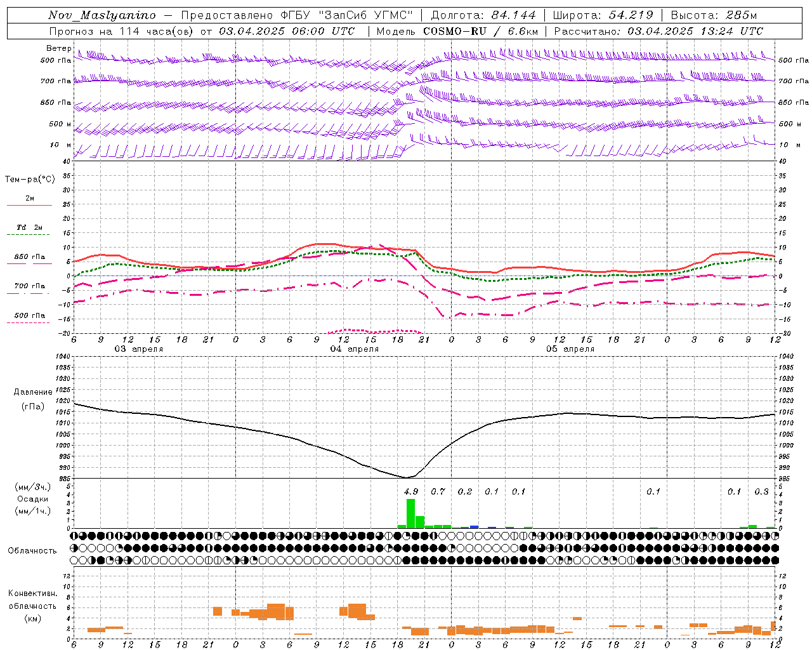Click the 'Td 2м' dew point legend entry
Viewport: 812px width, 650px height.
(x=30, y=227)
